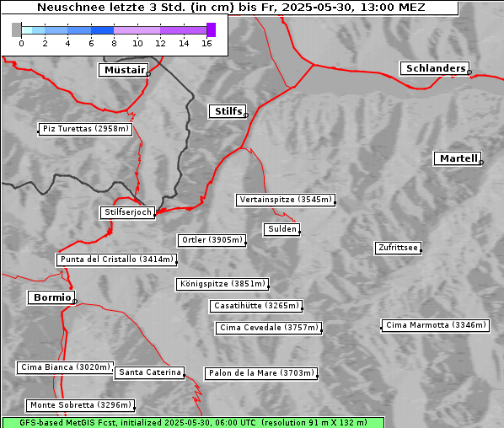Viewport: 504px width, 428px height.
Task: Select Königspitze (3851m) label
Action: click(x=223, y=284)
